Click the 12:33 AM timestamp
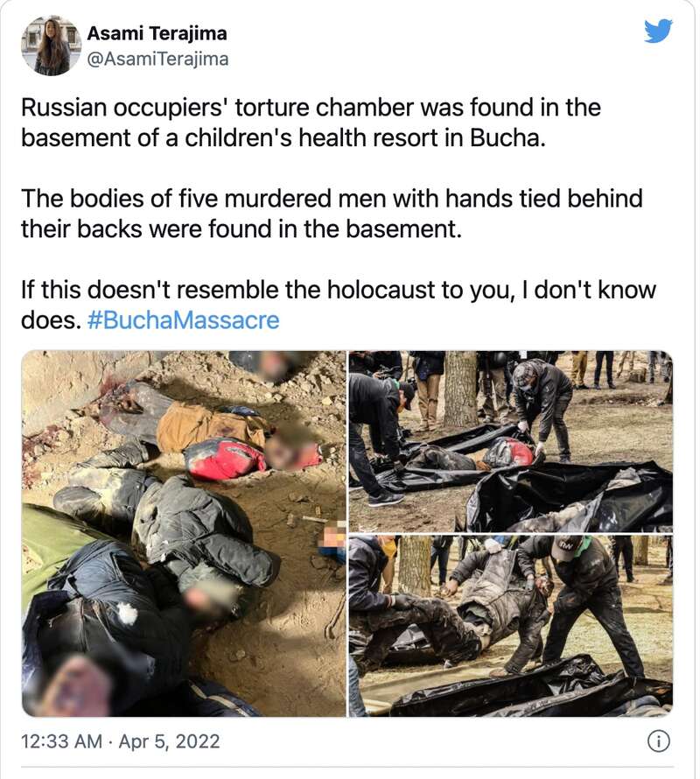 [61, 741]
